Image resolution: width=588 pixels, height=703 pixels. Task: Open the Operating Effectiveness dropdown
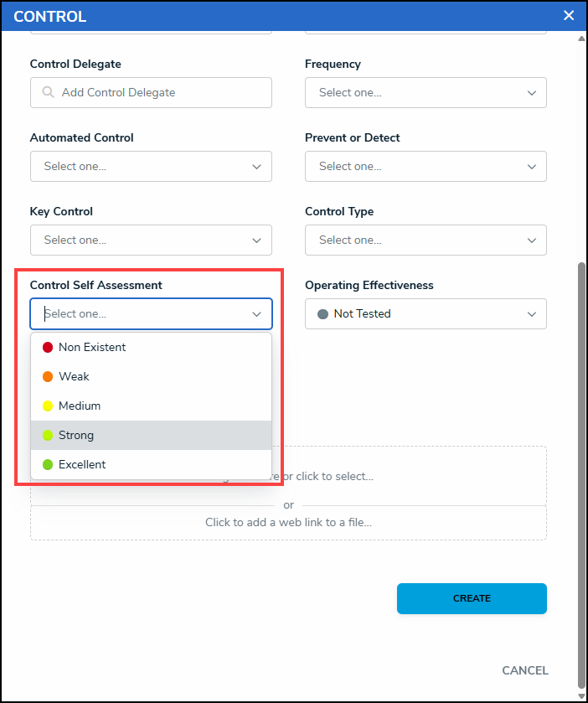coord(426,314)
